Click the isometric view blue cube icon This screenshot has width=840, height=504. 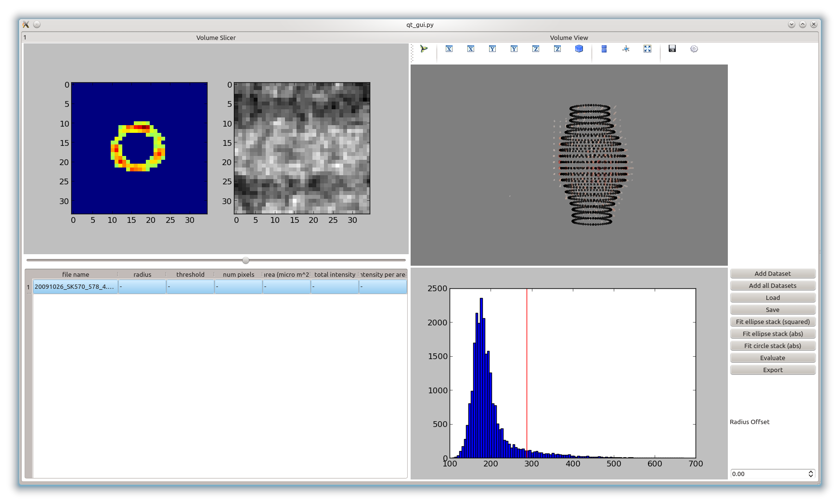579,49
